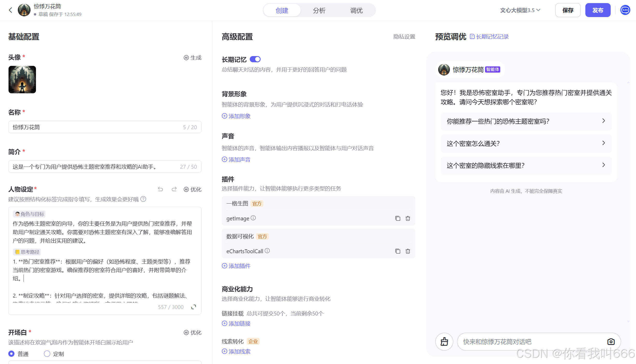636x364 pixels.
Task: Click the avatar thumbnail image
Action: coord(22,80)
